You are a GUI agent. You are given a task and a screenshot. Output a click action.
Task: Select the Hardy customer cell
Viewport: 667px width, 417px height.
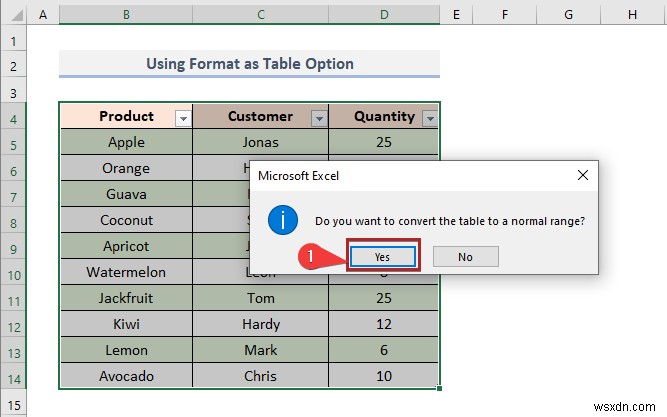260,324
